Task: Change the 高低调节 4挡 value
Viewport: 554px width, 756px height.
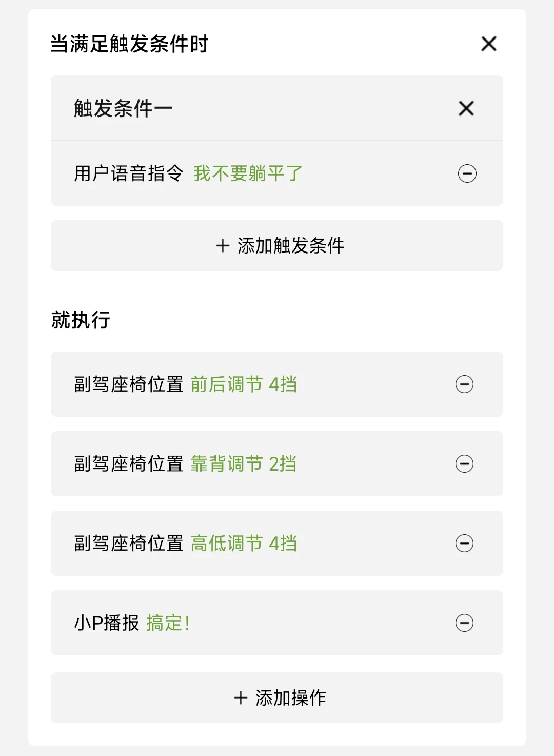Action: coord(244,543)
